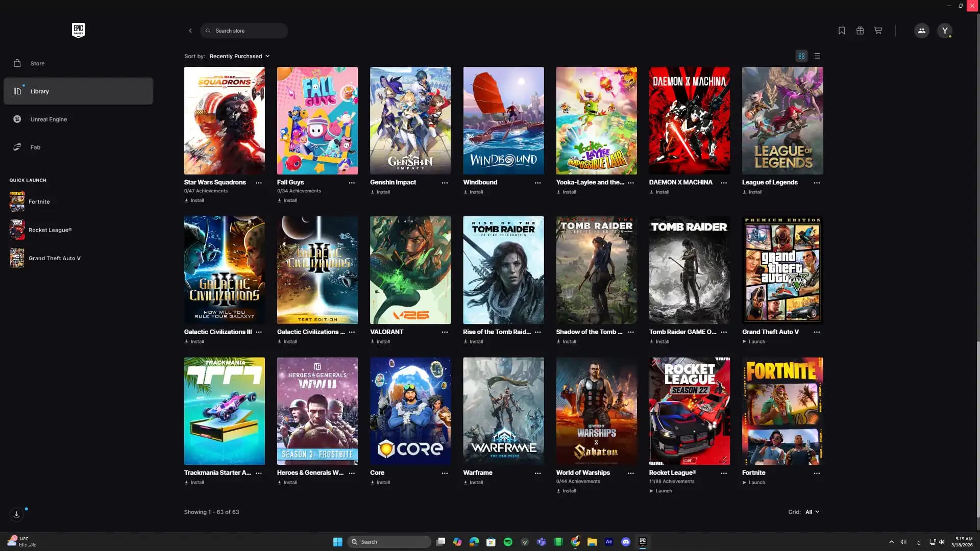Screen dimensions: 980x551
Task: Open After Effects from the taskbar
Action: (609, 542)
